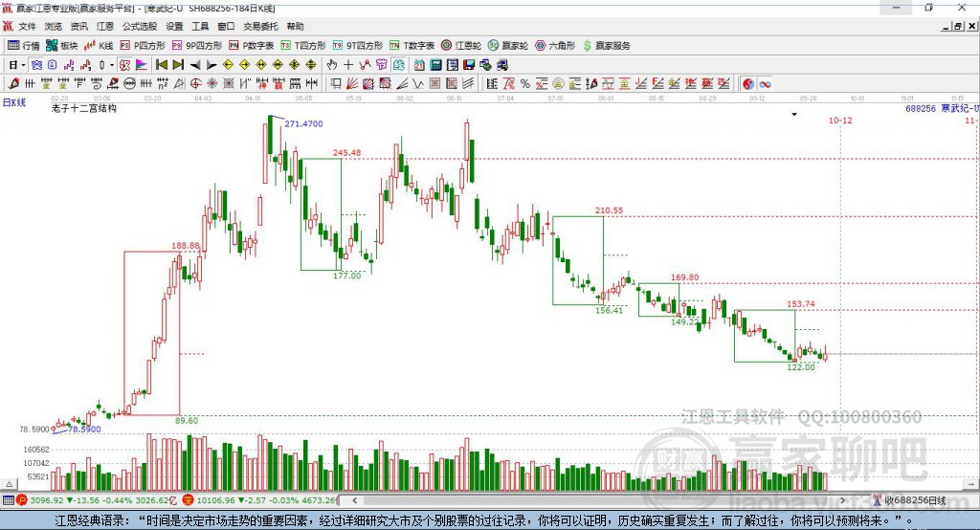Open the 9T四方形 tool
980x530 pixels.
click(358, 46)
